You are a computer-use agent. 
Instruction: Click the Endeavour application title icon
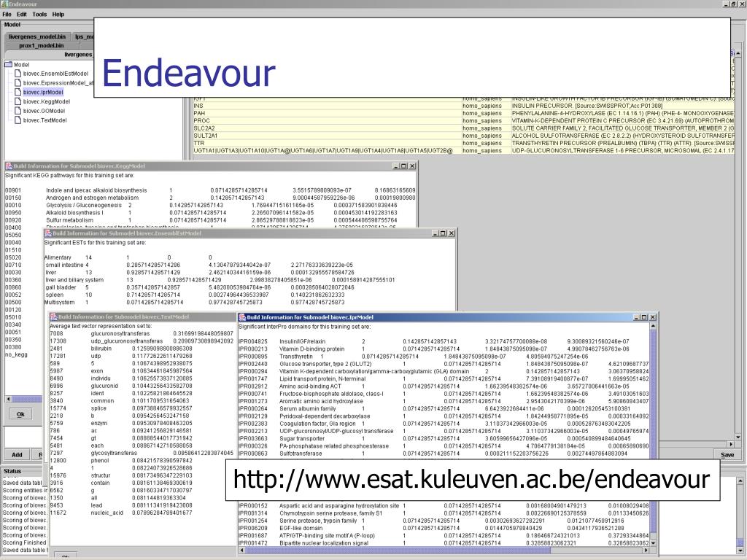4,4
